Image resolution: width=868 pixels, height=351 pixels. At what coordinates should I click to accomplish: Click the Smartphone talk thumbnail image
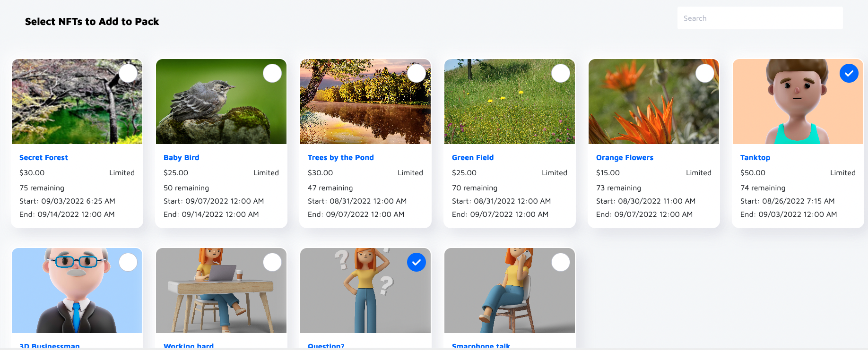[510, 291]
